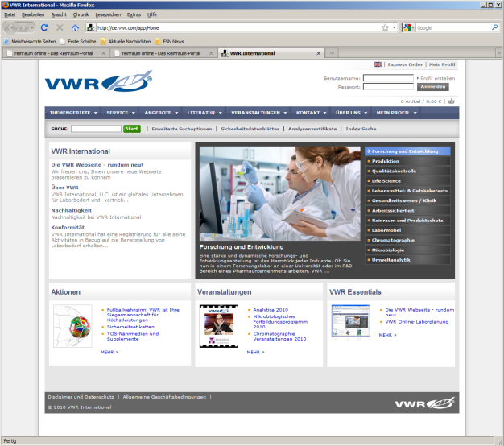Reload the page with the refresh icon
Image resolution: width=504 pixels, height=446 pixels.
click(x=44, y=27)
